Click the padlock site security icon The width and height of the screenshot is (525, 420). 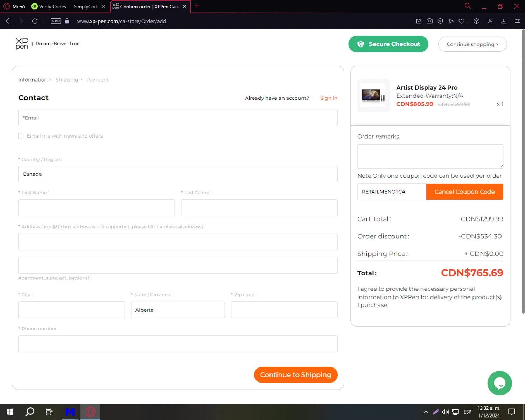coord(67,21)
